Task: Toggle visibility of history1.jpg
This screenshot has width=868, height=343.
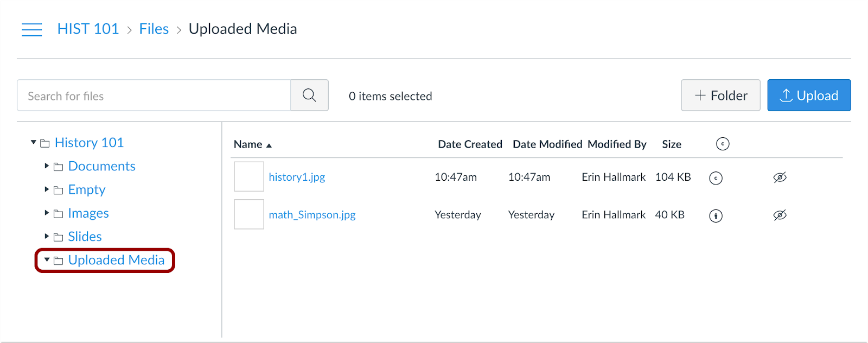Action: point(780,177)
